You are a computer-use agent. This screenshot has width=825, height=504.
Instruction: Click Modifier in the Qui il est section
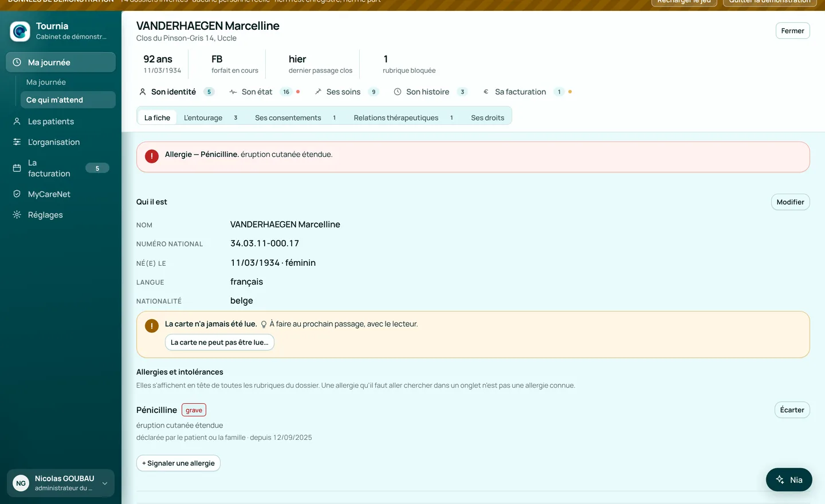click(x=790, y=202)
